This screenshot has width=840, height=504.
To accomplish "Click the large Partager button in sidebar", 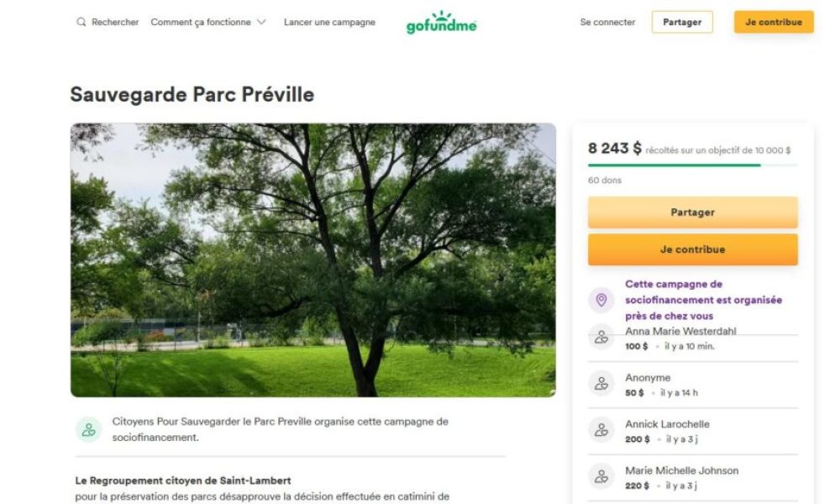I will 693,212.
